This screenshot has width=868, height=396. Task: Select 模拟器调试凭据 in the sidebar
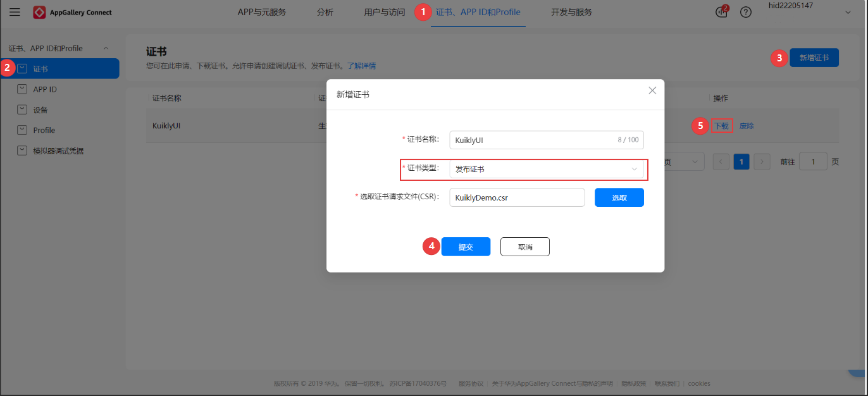tap(58, 151)
